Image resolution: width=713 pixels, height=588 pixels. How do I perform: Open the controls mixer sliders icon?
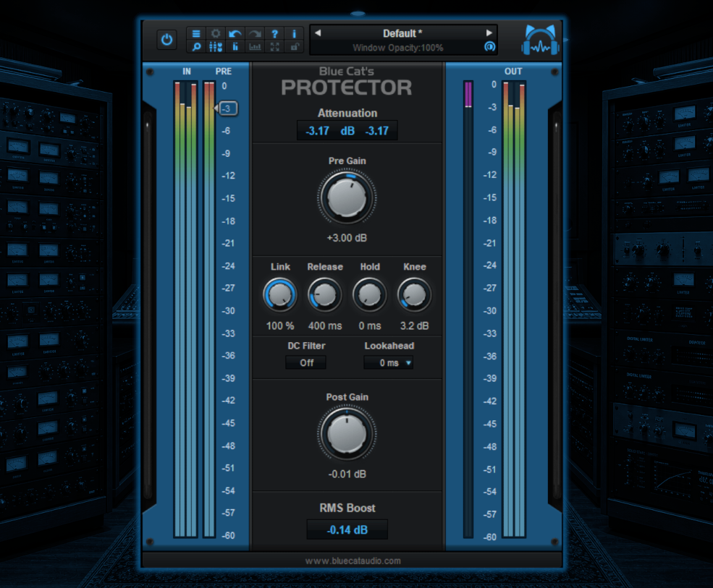pos(216,46)
